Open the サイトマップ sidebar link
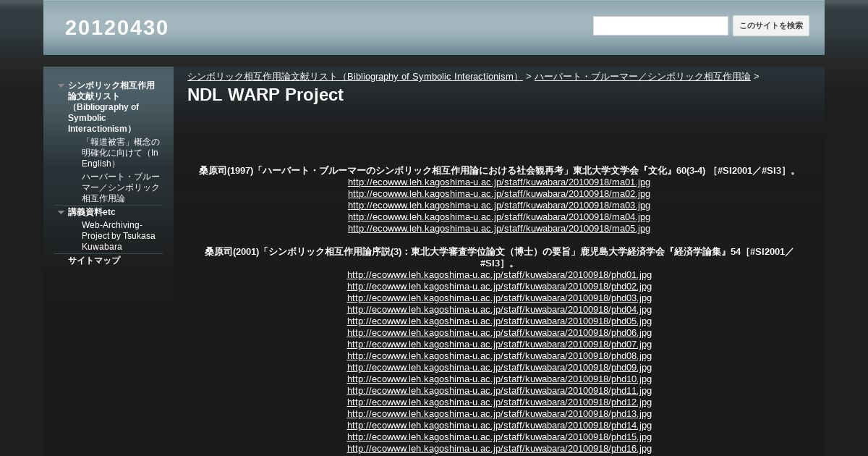Image resolution: width=868 pixels, height=456 pixels. coord(94,261)
